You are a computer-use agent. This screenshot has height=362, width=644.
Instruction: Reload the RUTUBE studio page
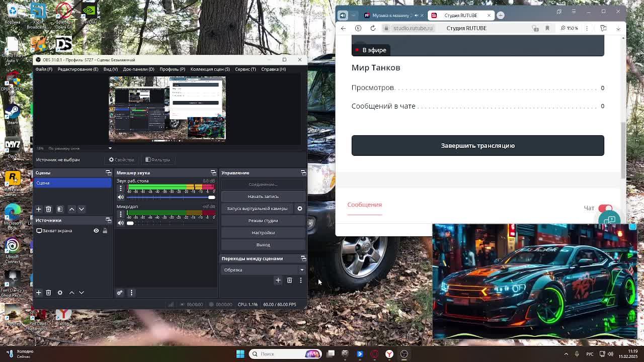pos(373,28)
